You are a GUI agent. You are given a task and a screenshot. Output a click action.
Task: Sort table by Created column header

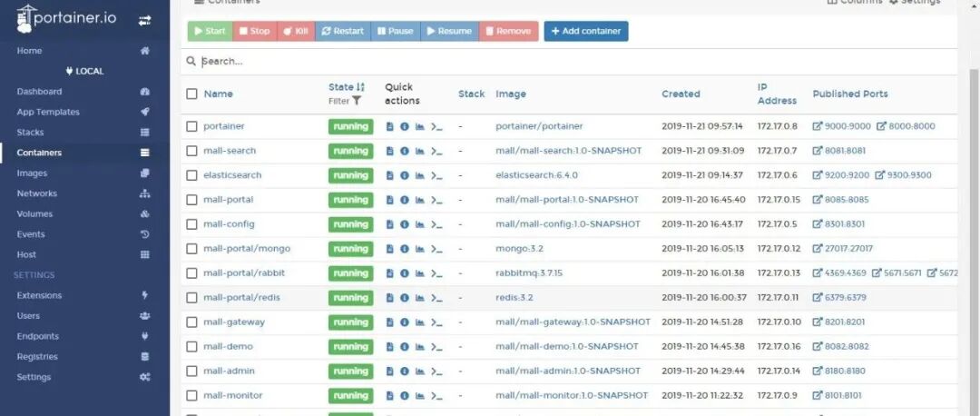pyautogui.click(x=681, y=94)
